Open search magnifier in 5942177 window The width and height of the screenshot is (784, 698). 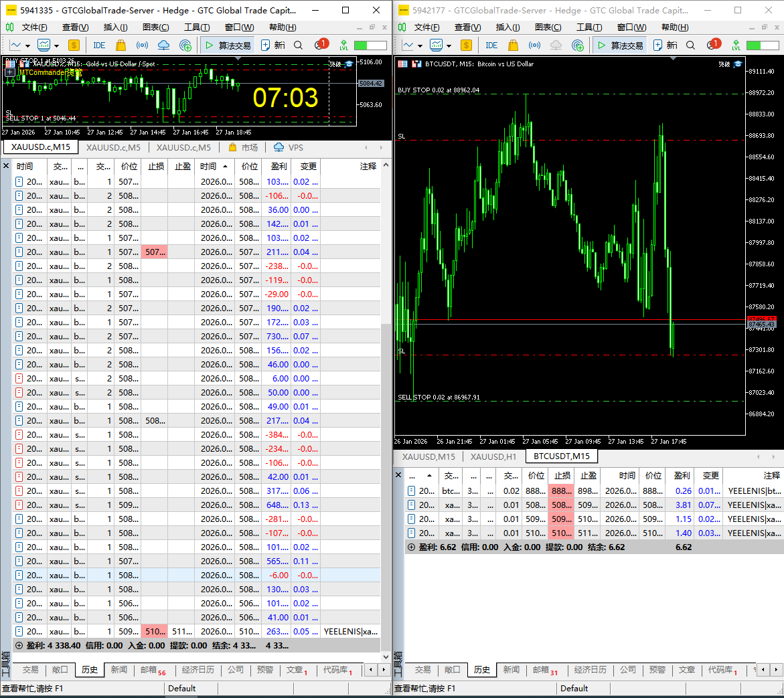(x=691, y=46)
